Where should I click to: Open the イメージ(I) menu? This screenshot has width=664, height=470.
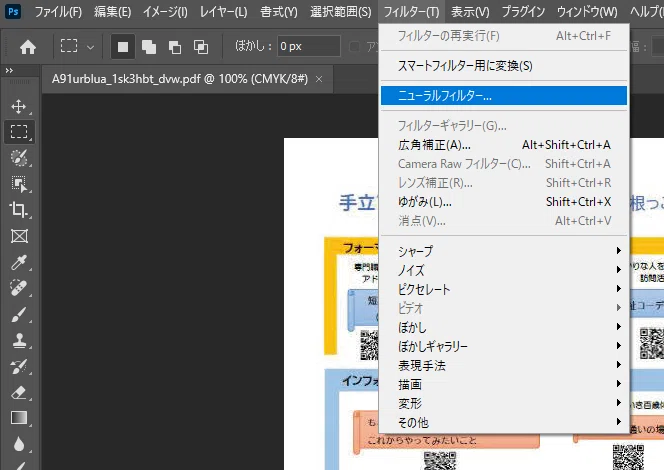(165, 11)
